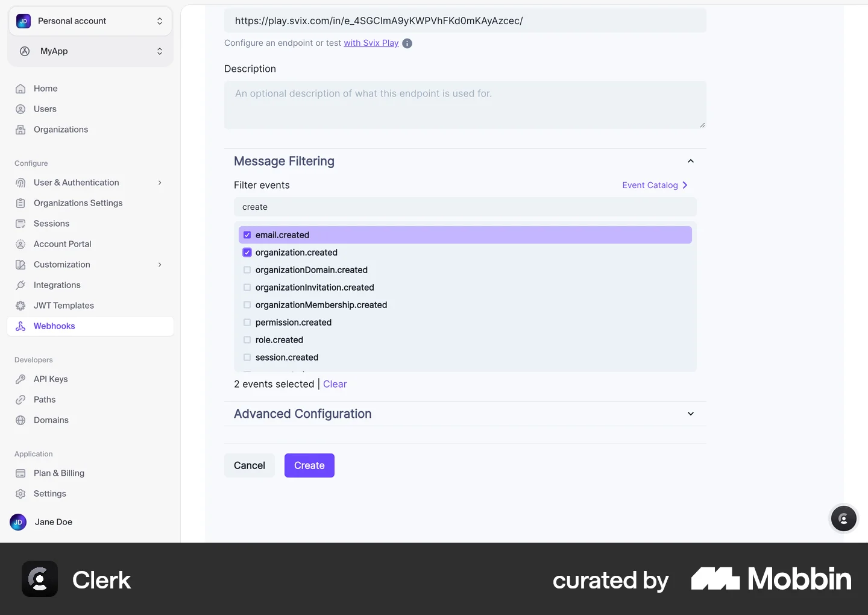The image size is (868, 615).
Task: Uncheck the organization.created event
Action: click(247, 253)
